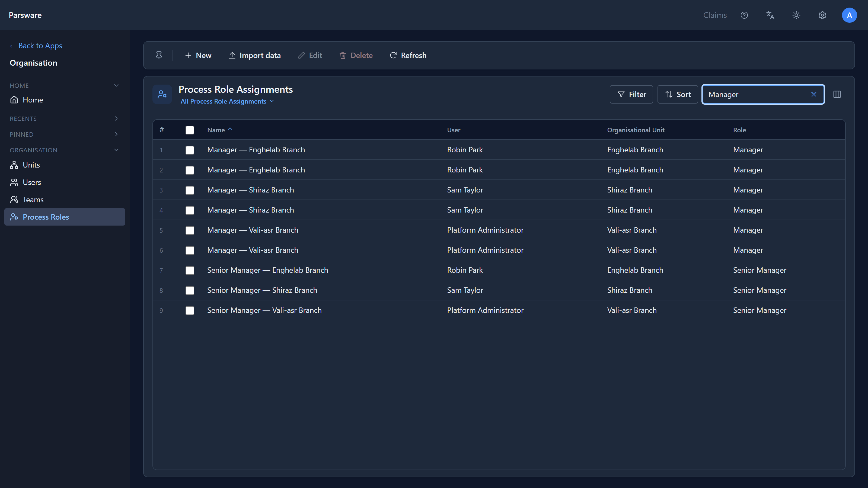Click Import data button
The image size is (868, 488).
click(255, 55)
